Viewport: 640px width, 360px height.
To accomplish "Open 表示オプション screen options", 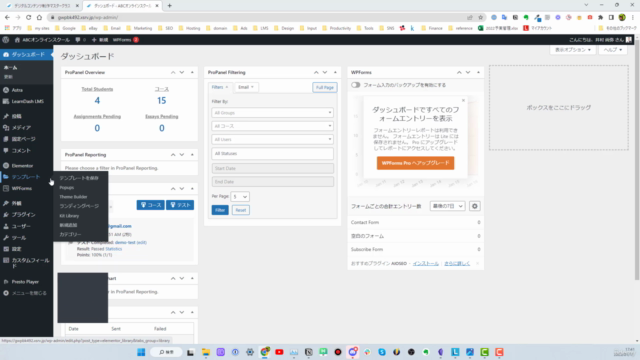I will 573,50.
